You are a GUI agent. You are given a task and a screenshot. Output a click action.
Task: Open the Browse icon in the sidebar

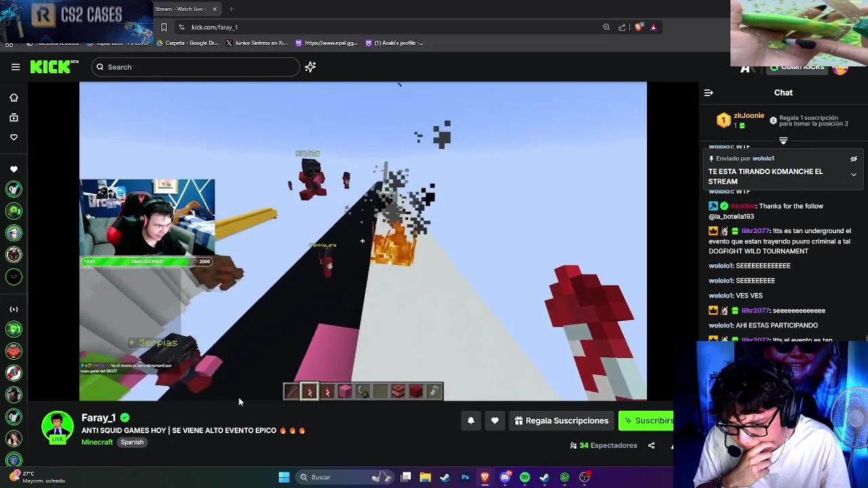[x=14, y=117]
